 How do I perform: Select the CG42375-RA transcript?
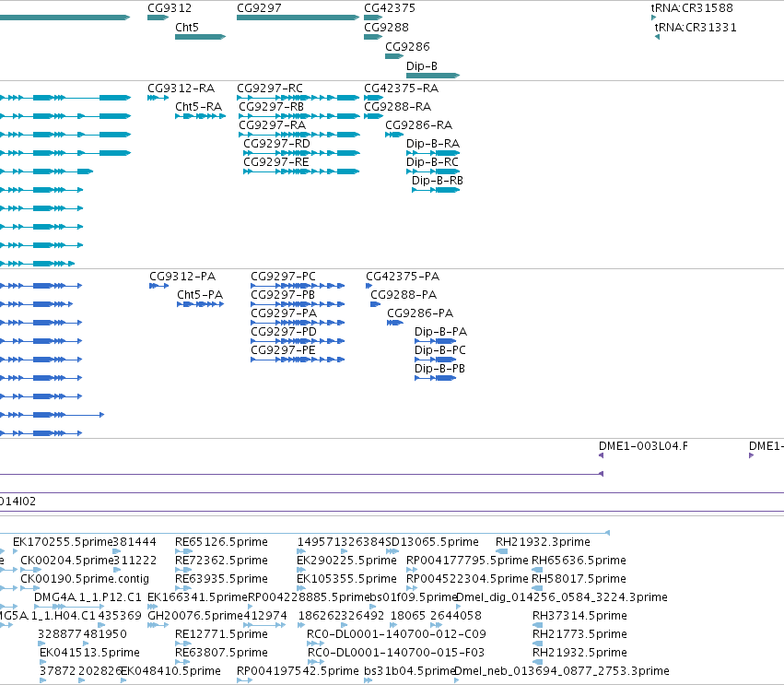373,98
